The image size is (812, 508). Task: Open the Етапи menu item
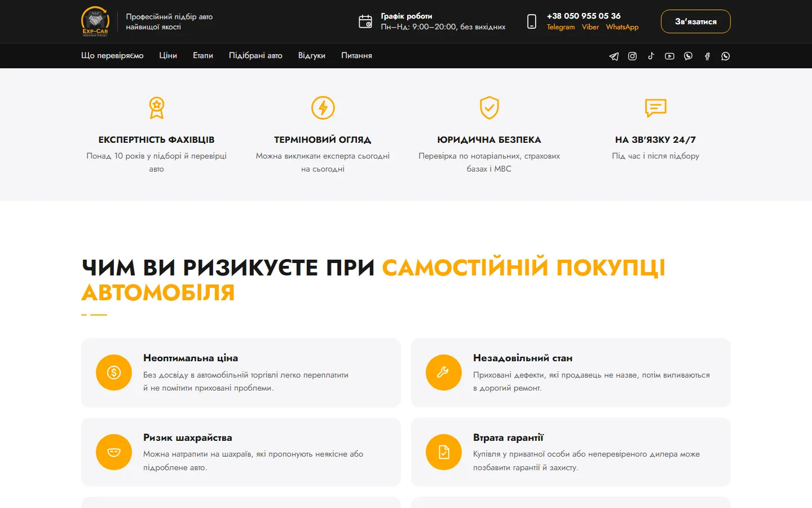point(203,55)
